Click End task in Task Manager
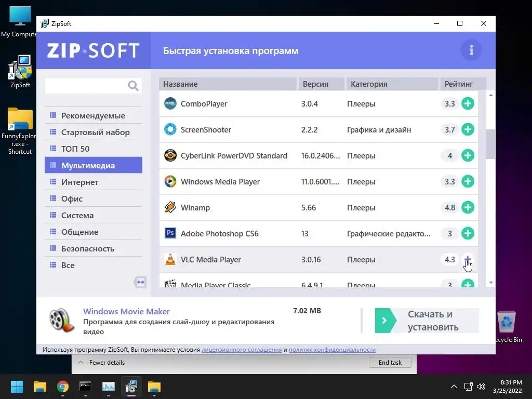Viewport: 532px width, 399px height. click(x=390, y=362)
